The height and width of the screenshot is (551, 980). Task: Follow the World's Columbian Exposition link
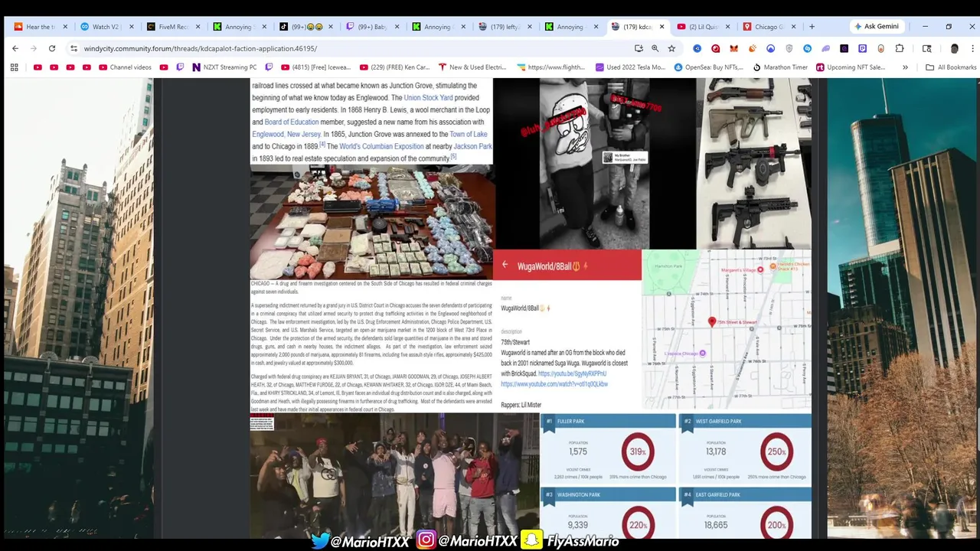(381, 146)
